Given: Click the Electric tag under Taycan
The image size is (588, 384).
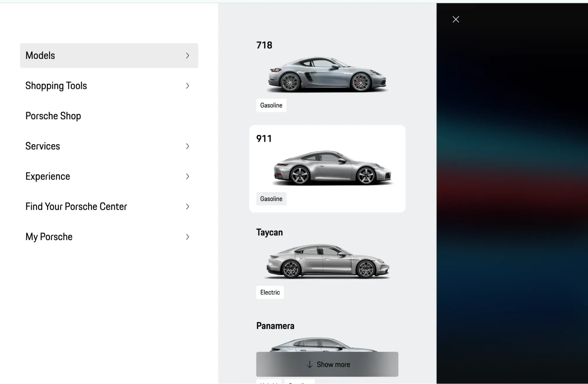Looking at the screenshot, I should coord(270,292).
